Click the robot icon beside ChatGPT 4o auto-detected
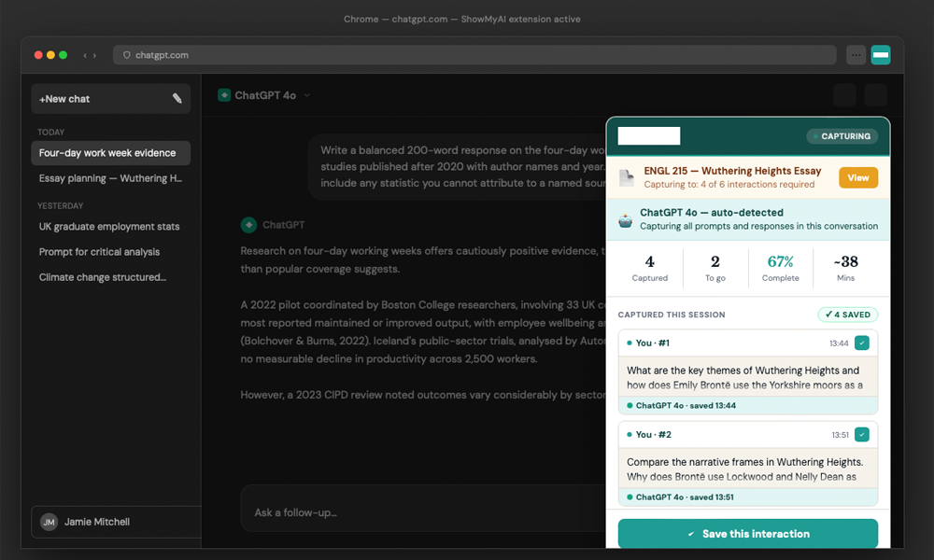 [x=625, y=219]
